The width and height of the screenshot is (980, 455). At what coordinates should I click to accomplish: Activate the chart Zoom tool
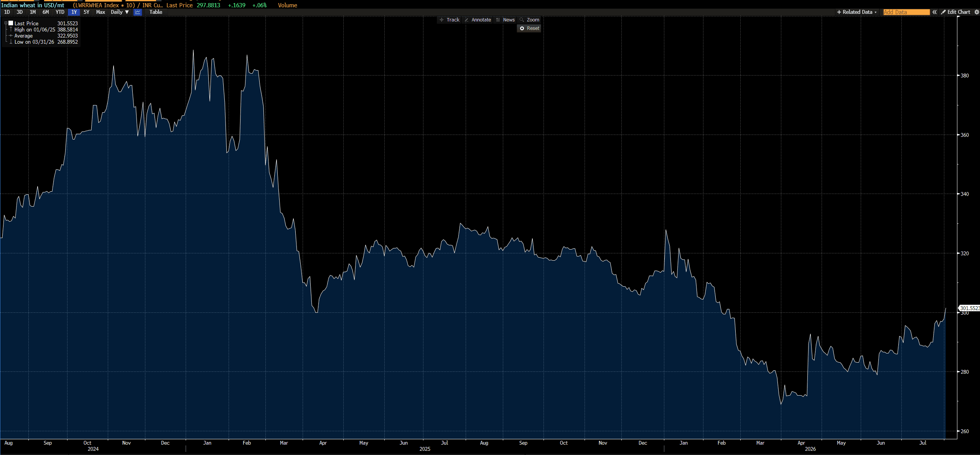pos(530,20)
